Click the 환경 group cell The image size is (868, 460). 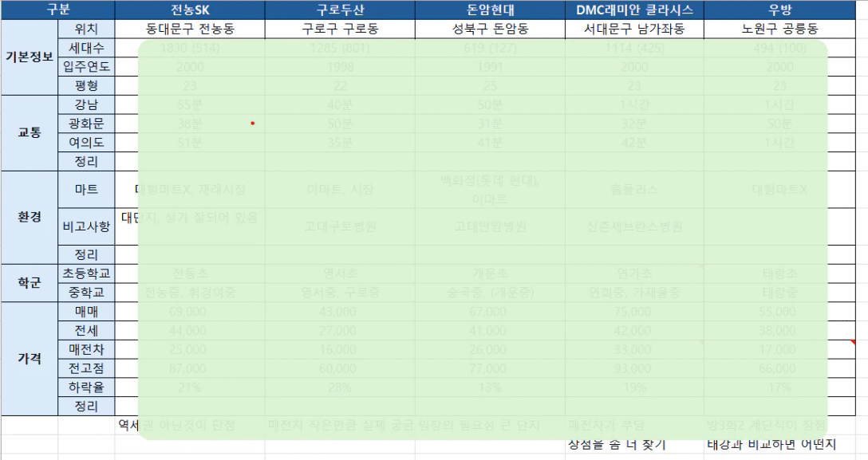tap(30, 218)
